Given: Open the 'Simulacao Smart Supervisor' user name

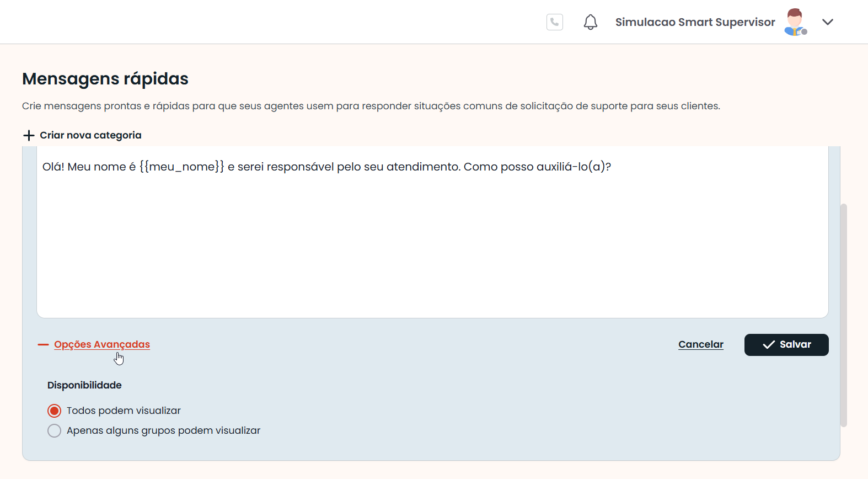Looking at the screenshot, I should [x=695, y=22].
